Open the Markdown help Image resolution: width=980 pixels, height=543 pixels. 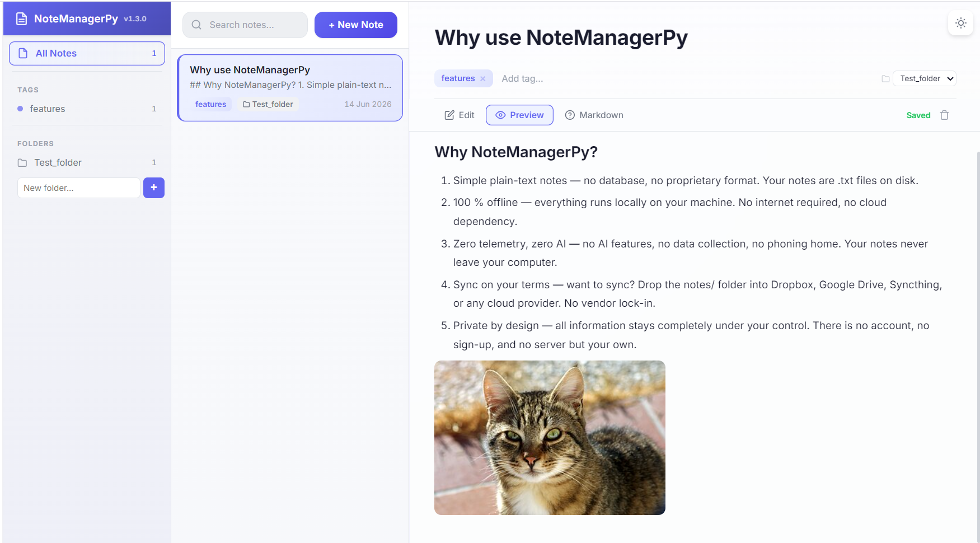pos(594,115)
